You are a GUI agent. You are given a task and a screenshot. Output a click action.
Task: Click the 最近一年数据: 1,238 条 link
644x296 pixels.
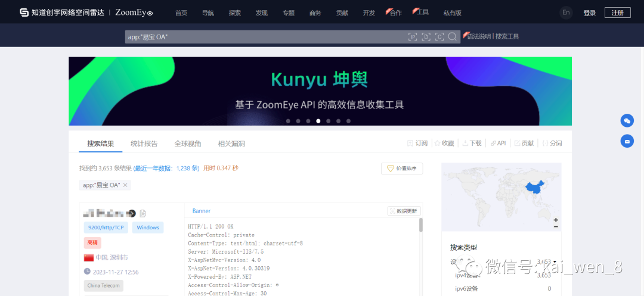click(x=166, y=168)
